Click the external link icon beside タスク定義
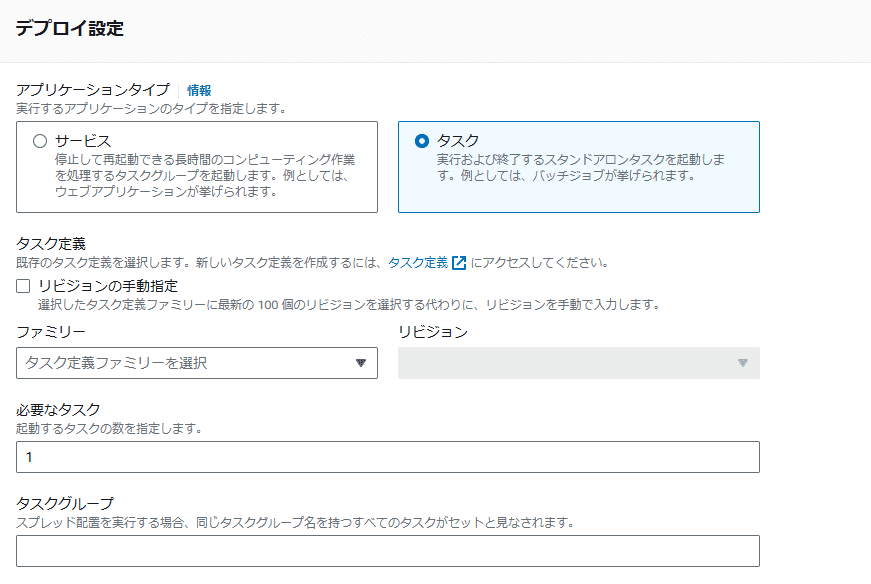 (459, 263)
